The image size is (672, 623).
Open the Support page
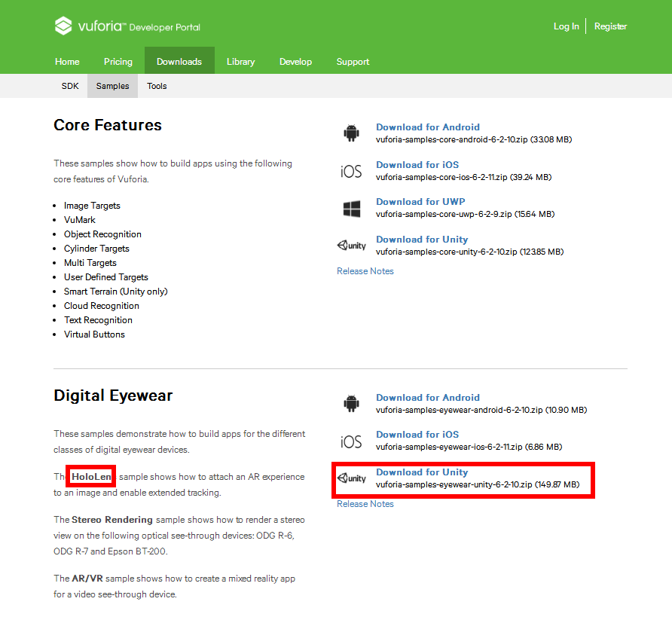353,62
